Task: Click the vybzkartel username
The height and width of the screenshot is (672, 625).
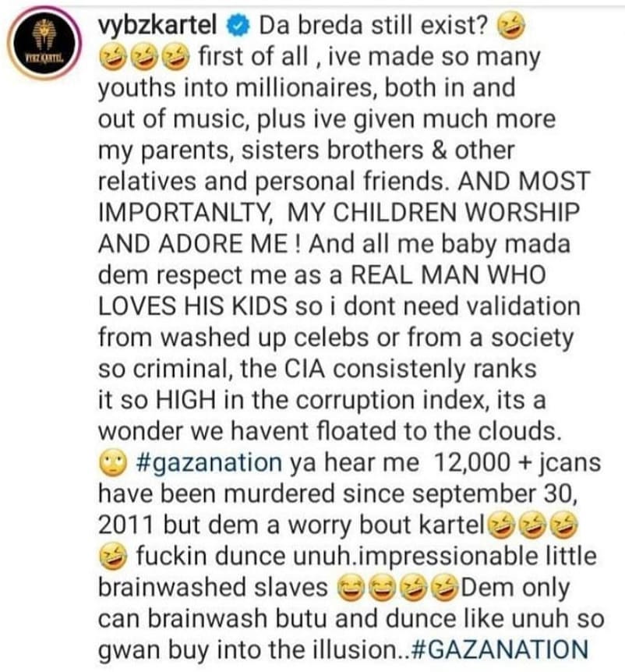Action: click(x=157, y=27)
